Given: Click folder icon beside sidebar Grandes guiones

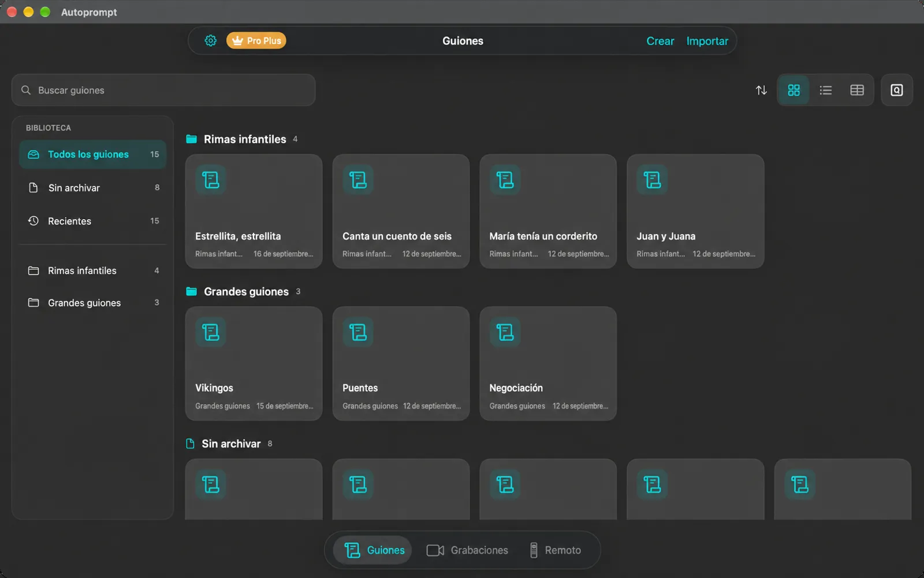Looking at the screenshot, I should 33,303.
